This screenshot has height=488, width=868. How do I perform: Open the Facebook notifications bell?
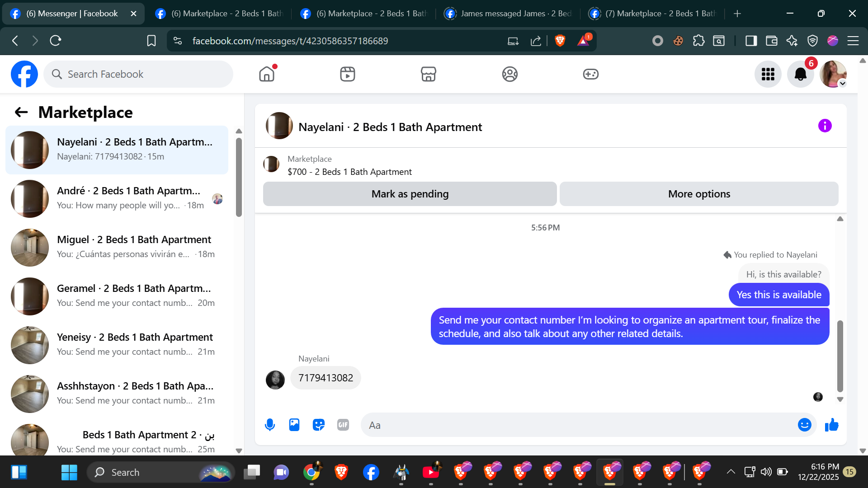(x=800, y=74)
